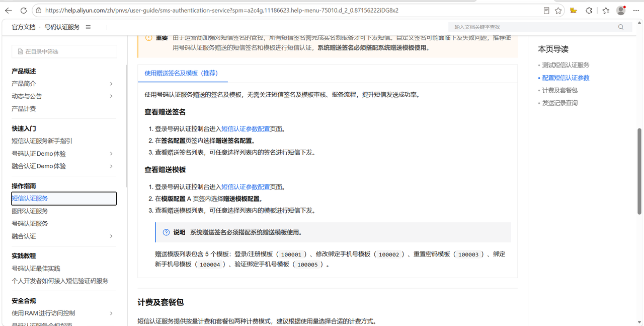Click the 查看赠送模板 heading

tap(165, 170)
